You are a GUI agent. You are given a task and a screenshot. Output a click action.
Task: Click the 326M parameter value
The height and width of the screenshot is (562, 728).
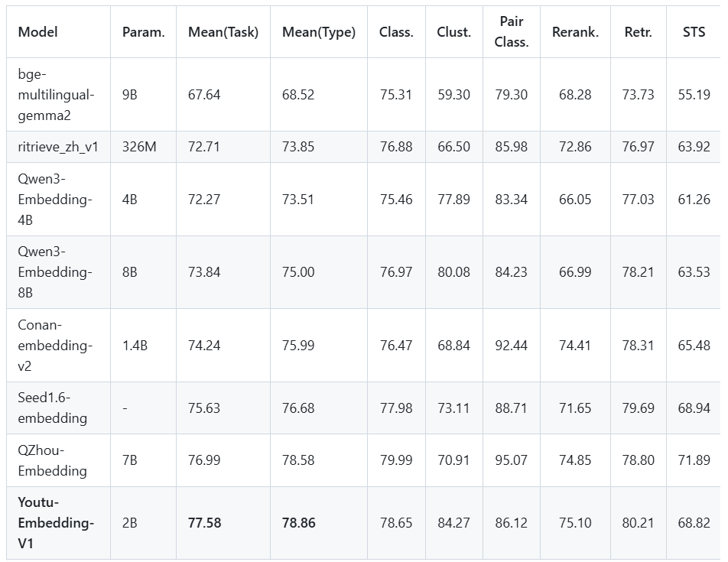point(139,147)
